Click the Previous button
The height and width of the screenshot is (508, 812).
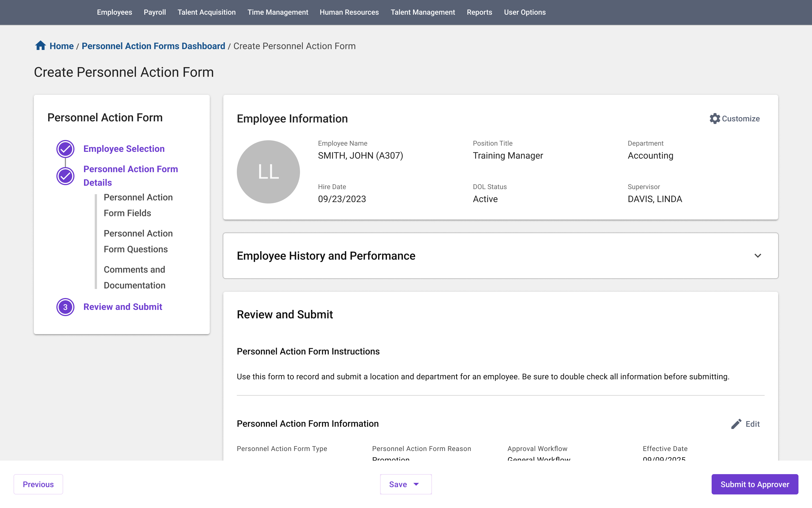pos(38,484)
